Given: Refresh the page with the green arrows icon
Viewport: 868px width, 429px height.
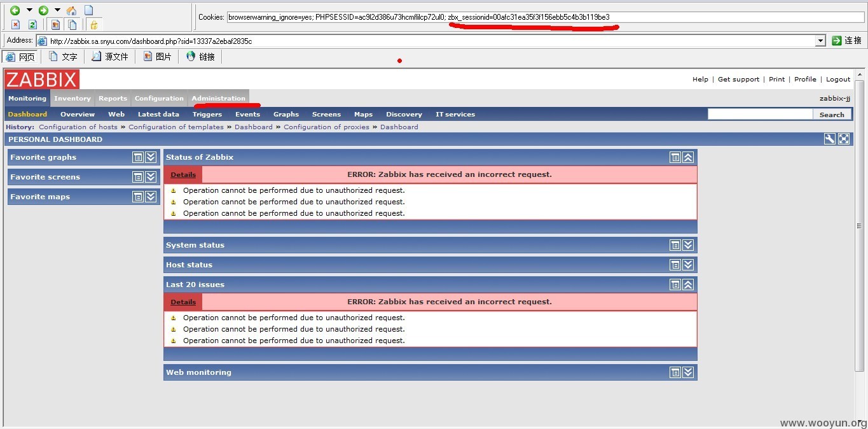Looking at the screenshot, I should pos(32,25).
